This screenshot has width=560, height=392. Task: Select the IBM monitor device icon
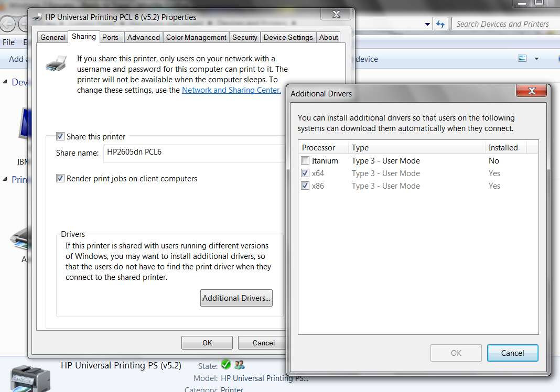point(25,123)
